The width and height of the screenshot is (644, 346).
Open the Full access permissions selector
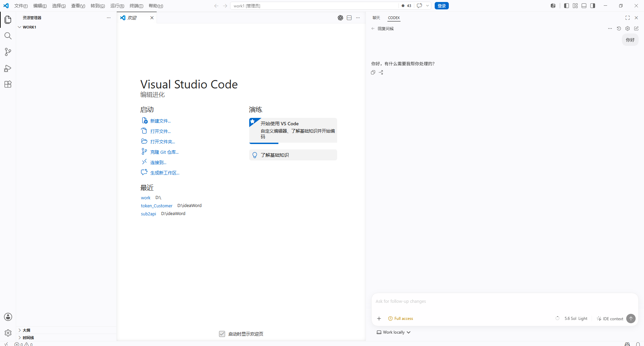point(400,319)
